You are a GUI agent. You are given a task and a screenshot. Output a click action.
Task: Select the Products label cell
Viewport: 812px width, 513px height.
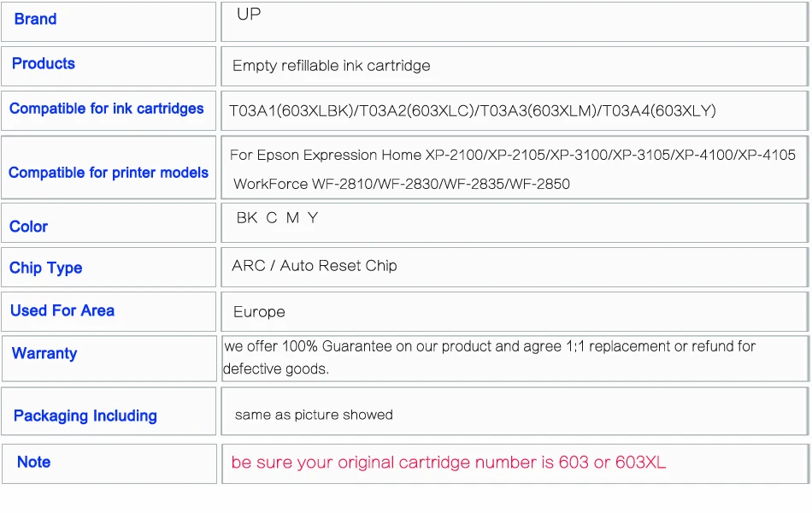(x=44, y=64)
